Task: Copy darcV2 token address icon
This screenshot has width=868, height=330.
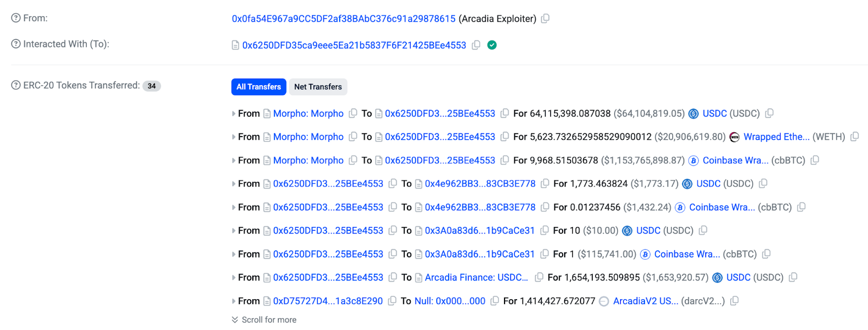Action: [735, 301]
